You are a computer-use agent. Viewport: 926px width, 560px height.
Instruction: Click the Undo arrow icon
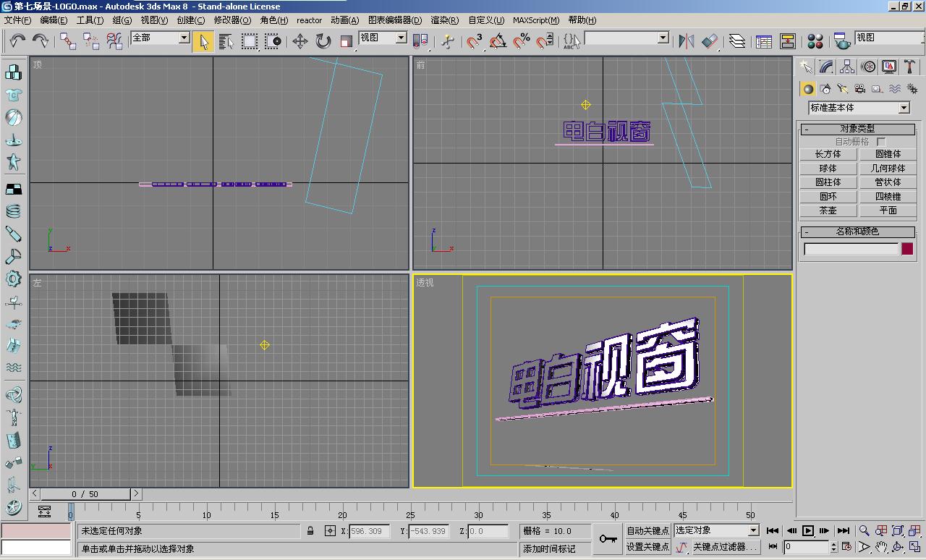pyautogui.click(x=17, y=41)
